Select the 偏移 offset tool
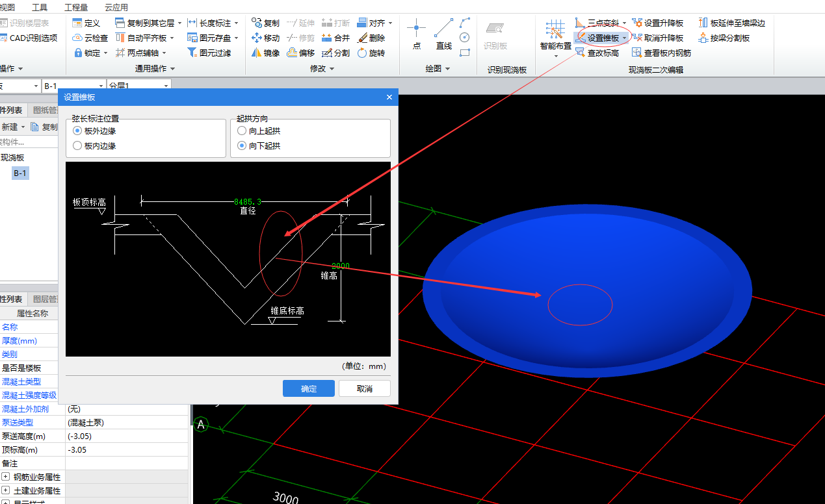 (x=300, y=53)
